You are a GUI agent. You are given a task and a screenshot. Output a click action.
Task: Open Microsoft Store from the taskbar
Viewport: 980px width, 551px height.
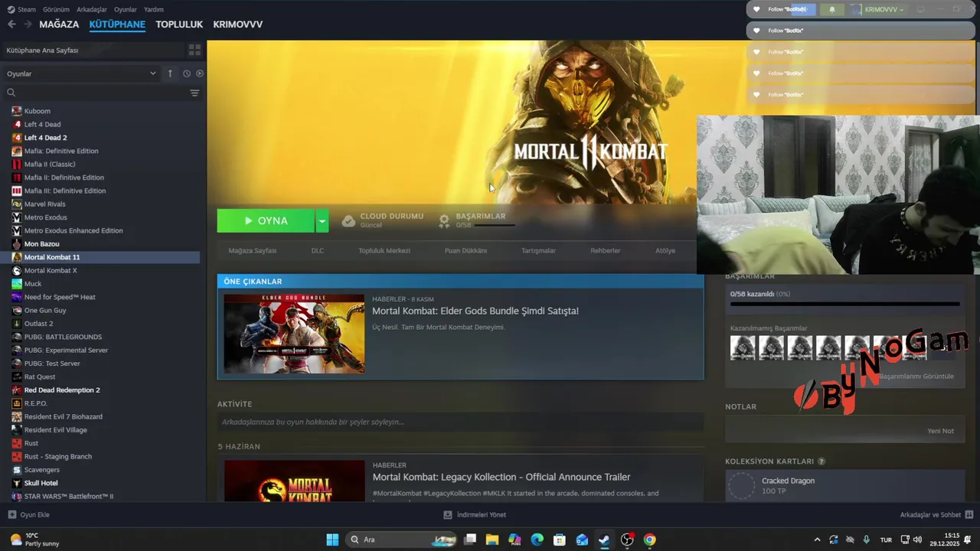560,540
